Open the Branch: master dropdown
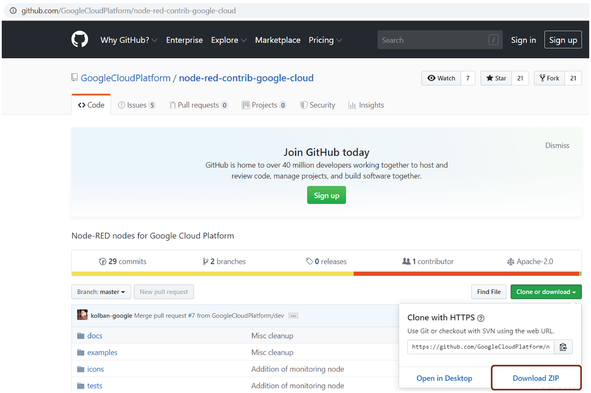Image resolution: width=591 pixels, height=393 pixels. click(x=101, y=292)
